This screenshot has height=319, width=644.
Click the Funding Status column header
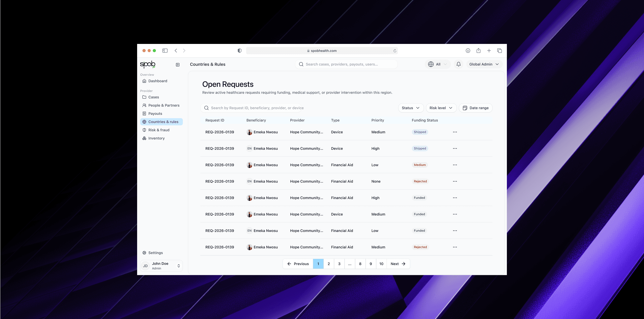(x=425, y=120)
